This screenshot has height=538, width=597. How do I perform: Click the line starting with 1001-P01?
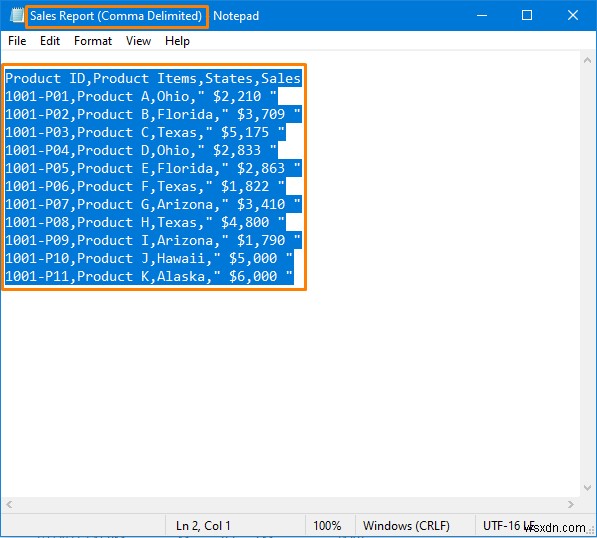(141, 96)
